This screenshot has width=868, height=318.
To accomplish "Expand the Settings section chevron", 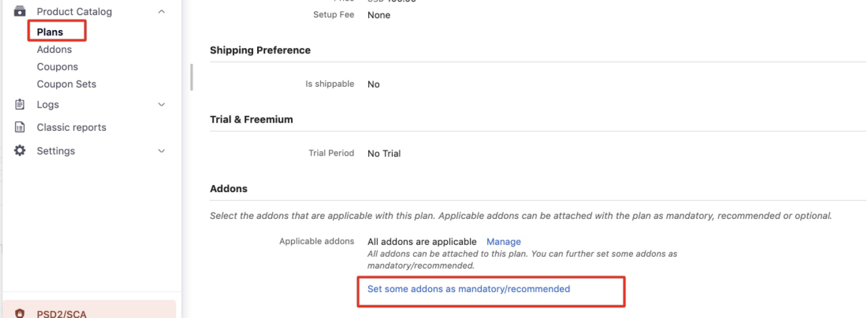I will tap(162, 151).
